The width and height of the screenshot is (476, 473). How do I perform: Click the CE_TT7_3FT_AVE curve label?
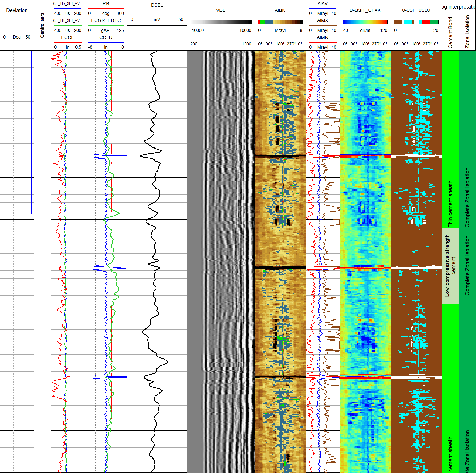click(x=67, y=4)
